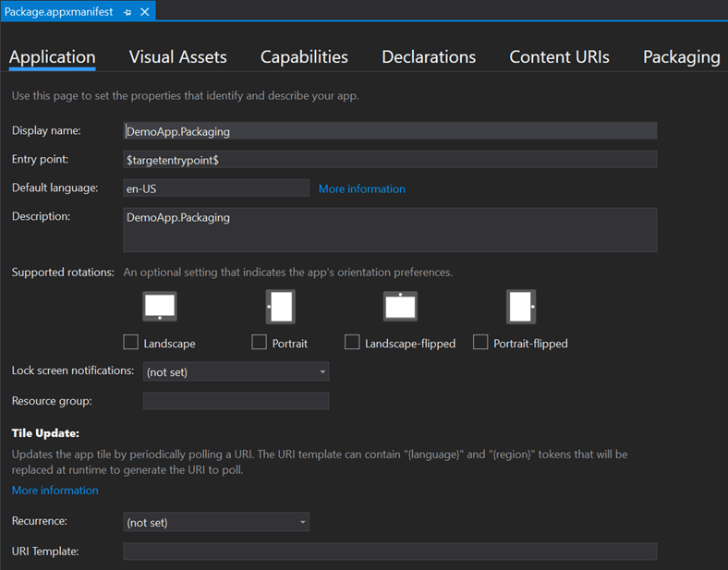Switch to the Visual Assets tab
728x570 pixels.
coord(177,56)
